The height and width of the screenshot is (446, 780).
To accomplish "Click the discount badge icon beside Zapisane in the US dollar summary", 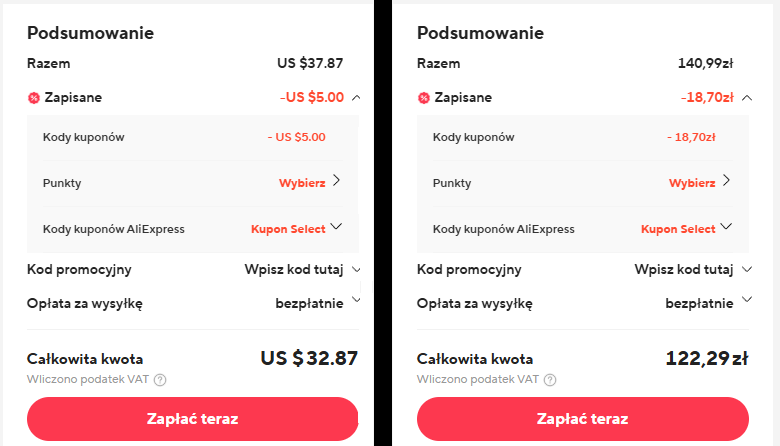I will pyautogui.click(x=33, y=98).
